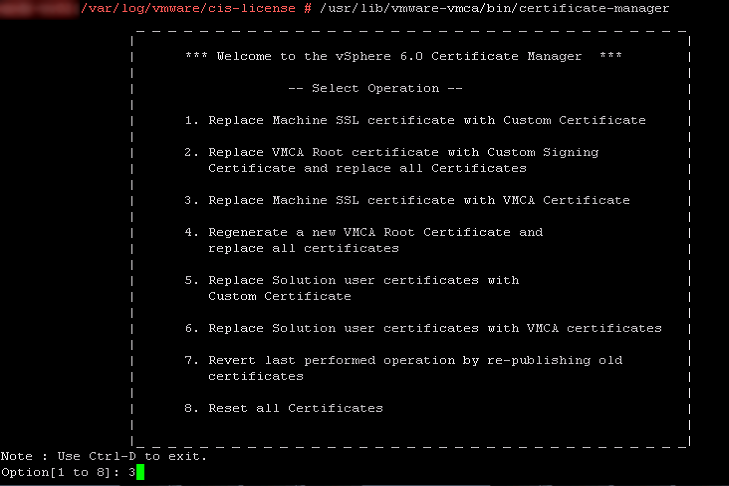Click option 2 'Replace VMCA Root certificate with Custom Signing'

(391, 153)
